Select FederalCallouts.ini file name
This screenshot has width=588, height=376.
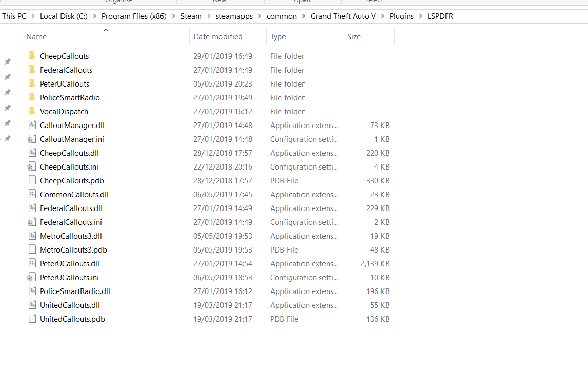click(x=71, y=222)
